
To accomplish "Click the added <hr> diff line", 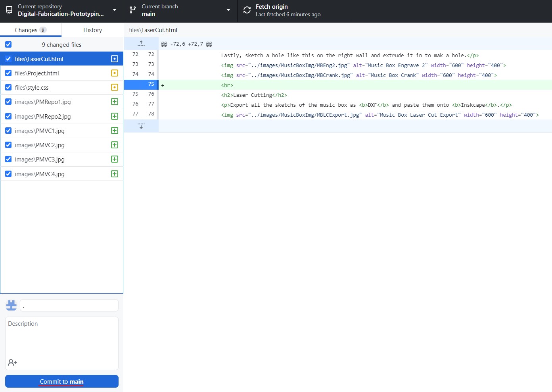I will tap(355, 85).
